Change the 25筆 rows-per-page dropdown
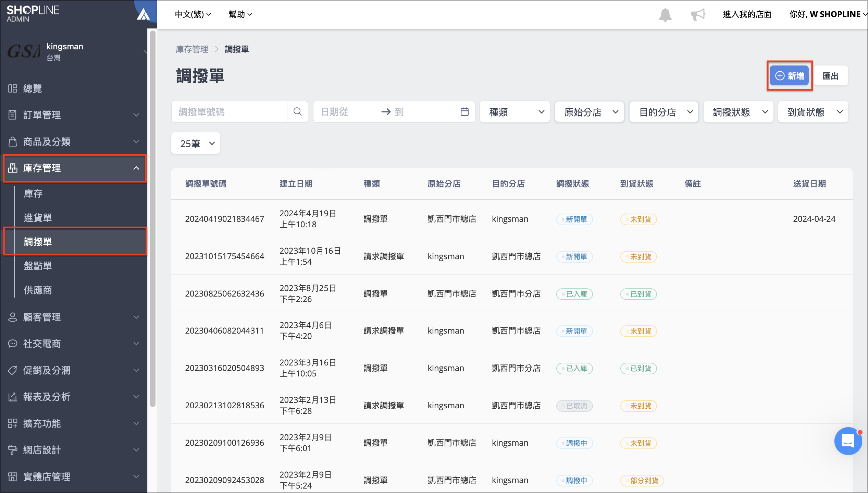This screenshot has width=868, height=493. point(196,143)
